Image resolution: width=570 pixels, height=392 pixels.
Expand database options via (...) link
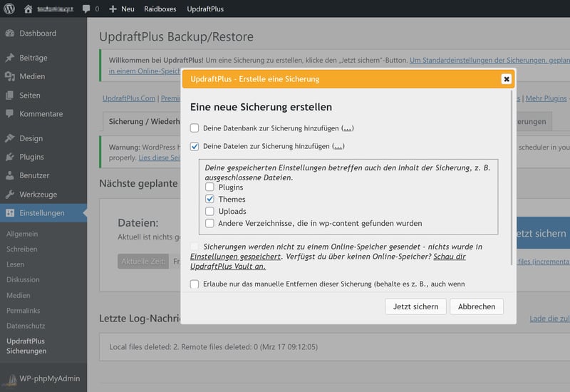pyautogui.click(x=348, y=128)
